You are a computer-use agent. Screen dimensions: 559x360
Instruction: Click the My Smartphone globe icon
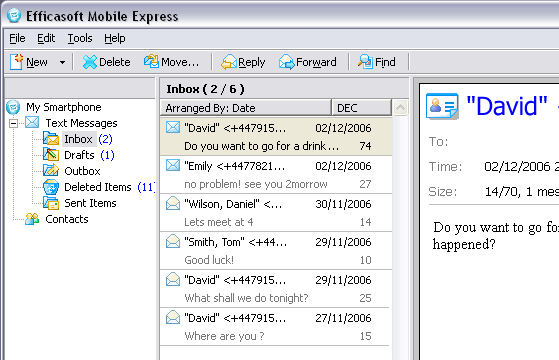[x=14, y=107]
